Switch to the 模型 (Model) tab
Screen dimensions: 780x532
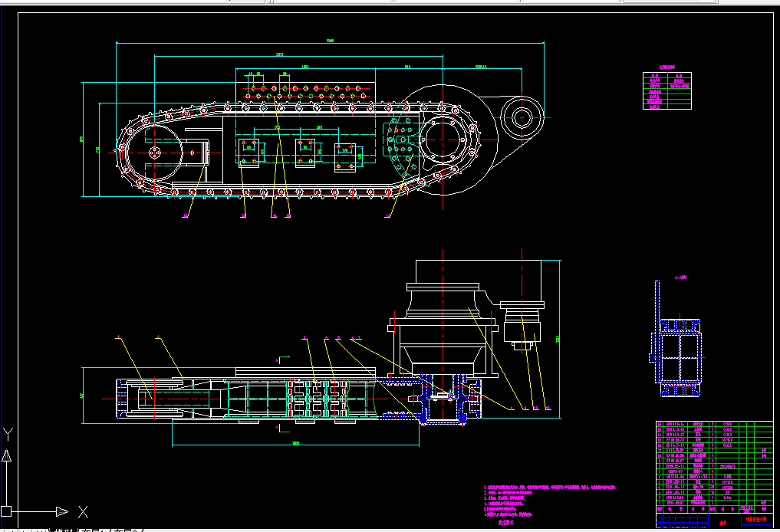pos(63,530)
